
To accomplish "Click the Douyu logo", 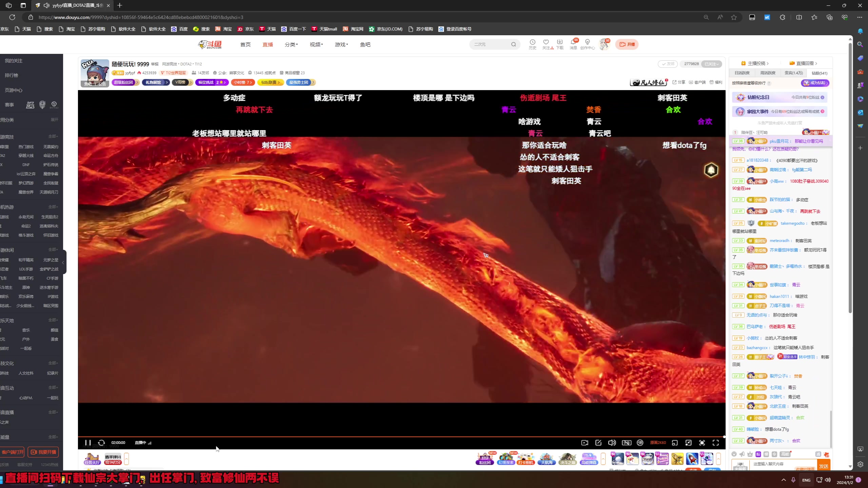I will click(210, 44).
